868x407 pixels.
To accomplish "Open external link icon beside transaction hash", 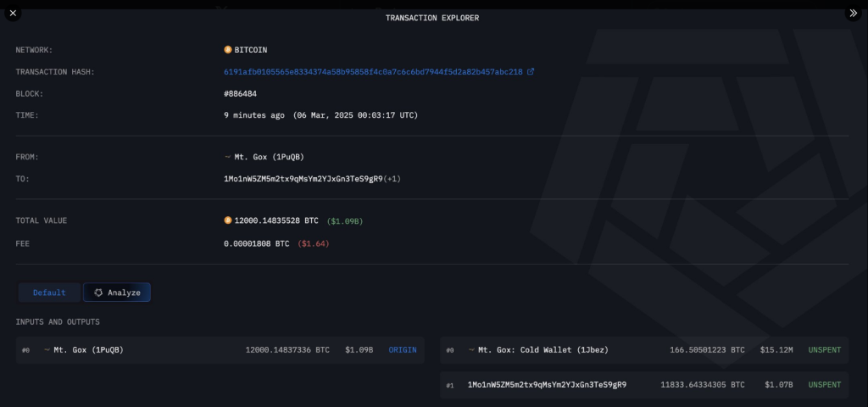I will tap(531, 72).
